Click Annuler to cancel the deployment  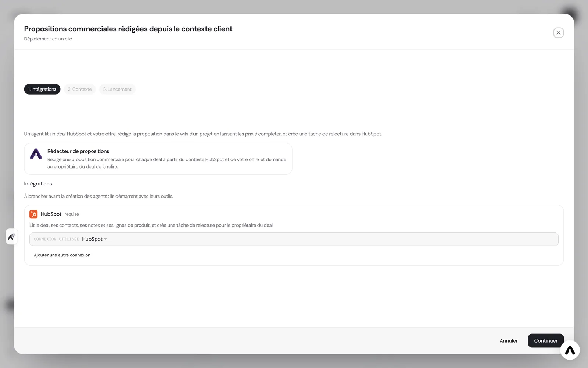(509, 341)
